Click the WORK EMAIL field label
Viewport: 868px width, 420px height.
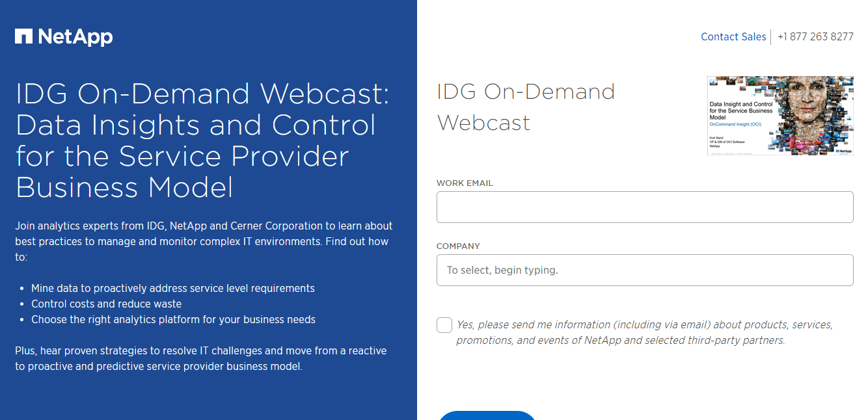465,183
